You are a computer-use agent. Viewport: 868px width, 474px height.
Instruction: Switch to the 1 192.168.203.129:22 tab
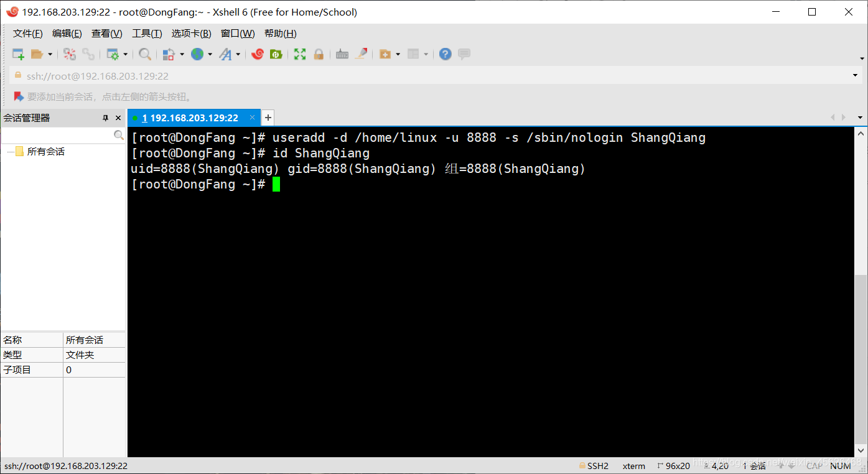pos(190,118)
